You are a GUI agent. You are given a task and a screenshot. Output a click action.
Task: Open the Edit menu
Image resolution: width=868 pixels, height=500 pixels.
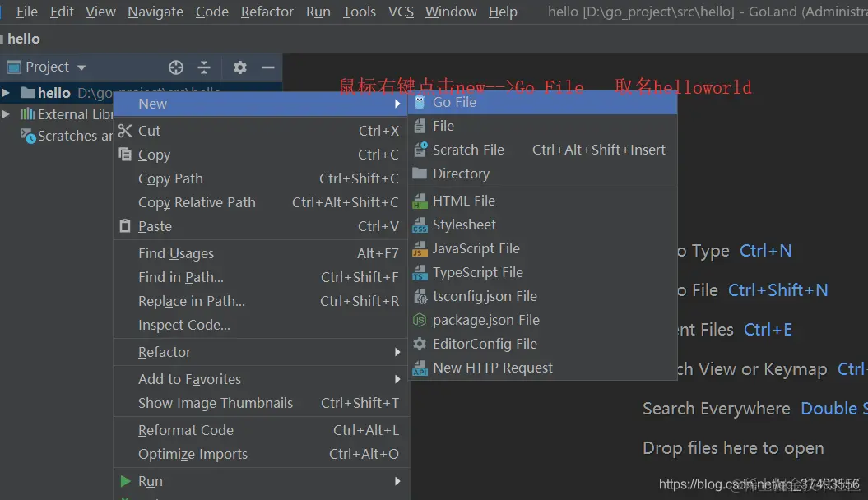[x=62, y=12]
